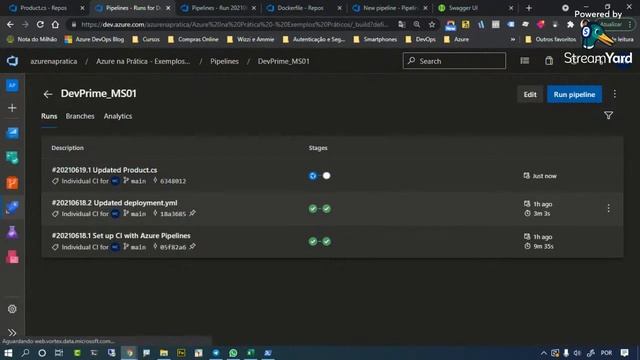Open the marketplace bag icon in header
The height and width of the screenshot is (360, 640).
[x=549, y=61]
